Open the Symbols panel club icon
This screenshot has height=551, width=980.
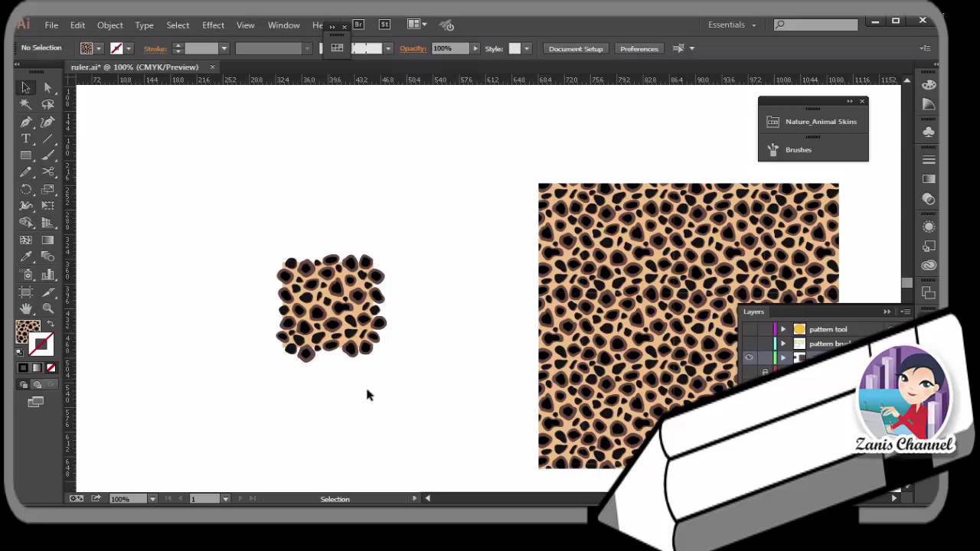(x=929, y=132)
